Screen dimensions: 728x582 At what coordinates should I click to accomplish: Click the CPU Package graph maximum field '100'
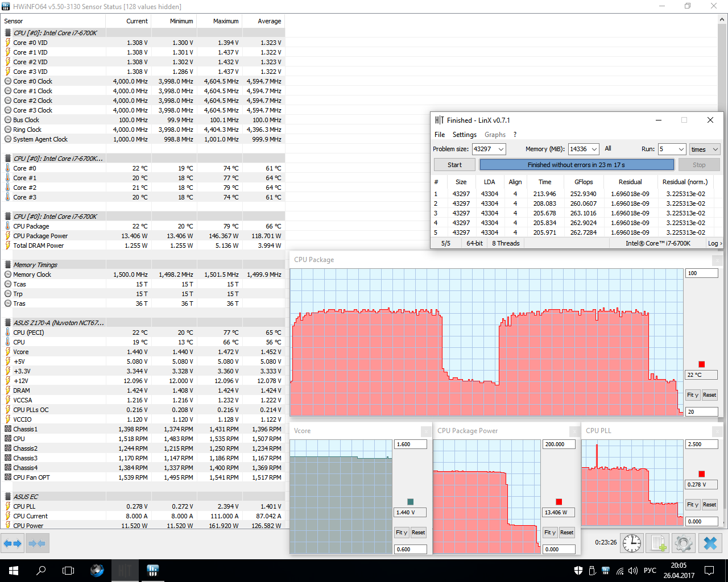(x=701, y=273)
